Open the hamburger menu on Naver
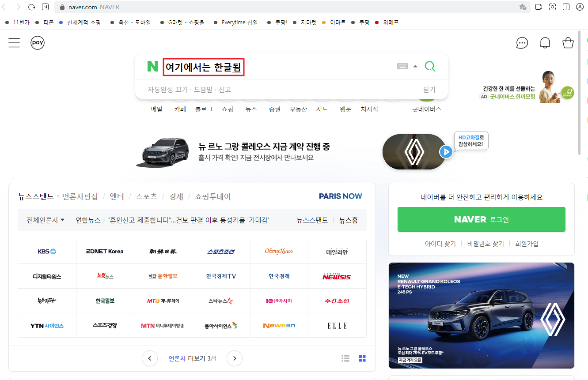Image resolution: width=588 pixels, height=380 pixels. [14, 43]
